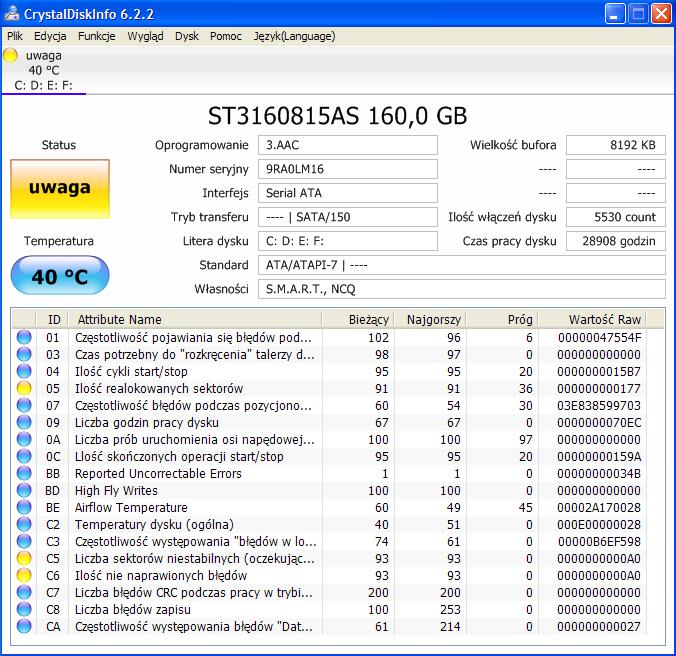The height and width of the screenshot is (656, 676).
Task: Select row Liczba godzin pracy dysku
Action: [x=331, y=422]
